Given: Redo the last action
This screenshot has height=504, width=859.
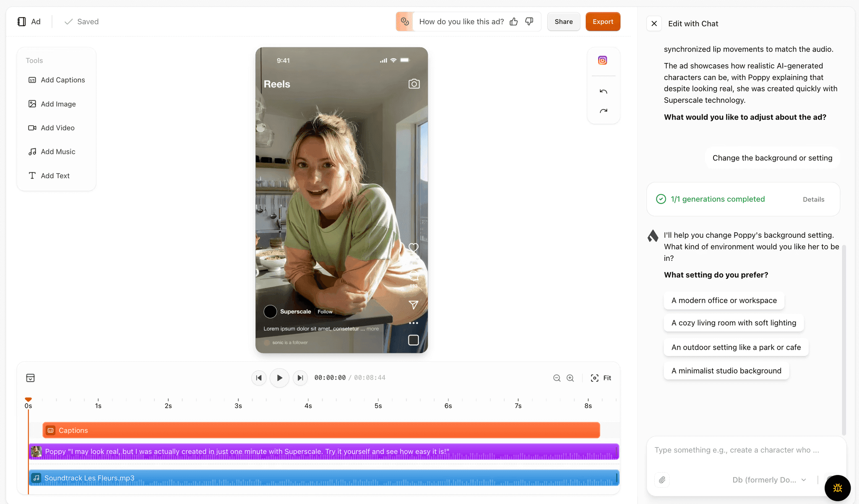Looking at the screenshot, I should (603, 111).
